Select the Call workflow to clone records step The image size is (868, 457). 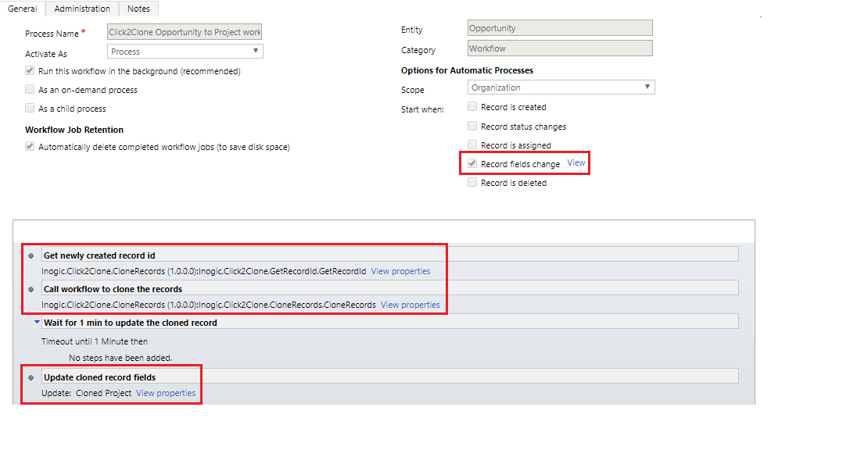(390, 289)
